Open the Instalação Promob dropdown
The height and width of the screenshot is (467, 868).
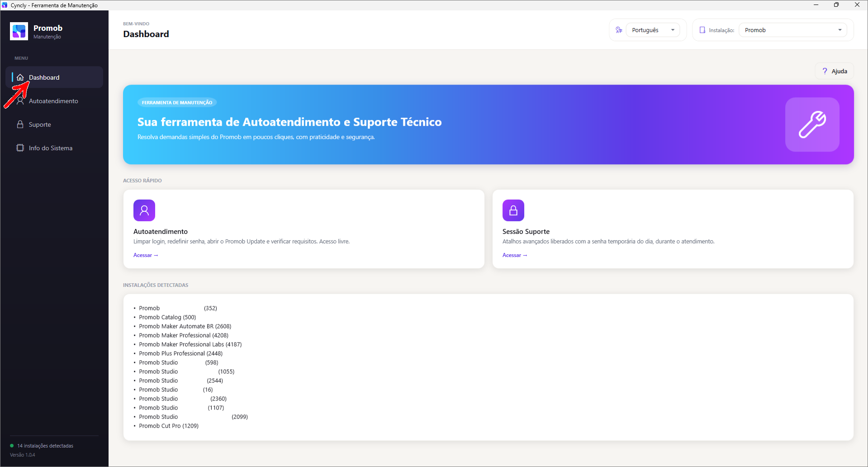coord(792,30)
